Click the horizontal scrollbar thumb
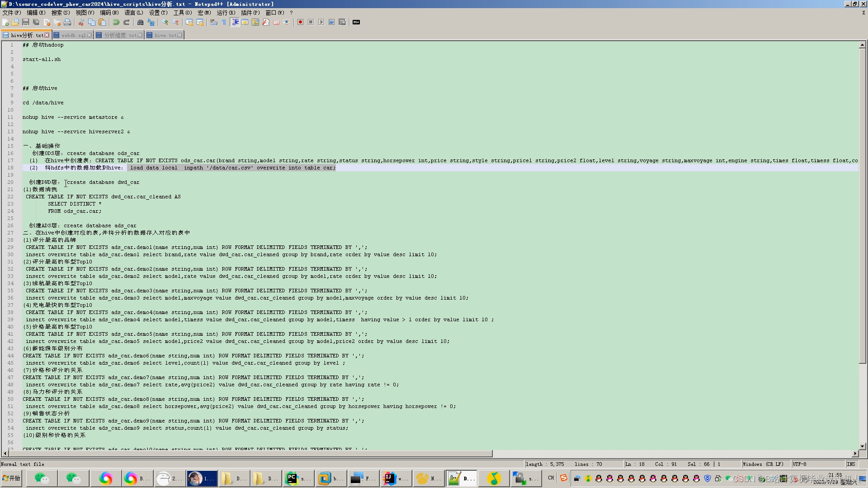 tap(251, 453)
